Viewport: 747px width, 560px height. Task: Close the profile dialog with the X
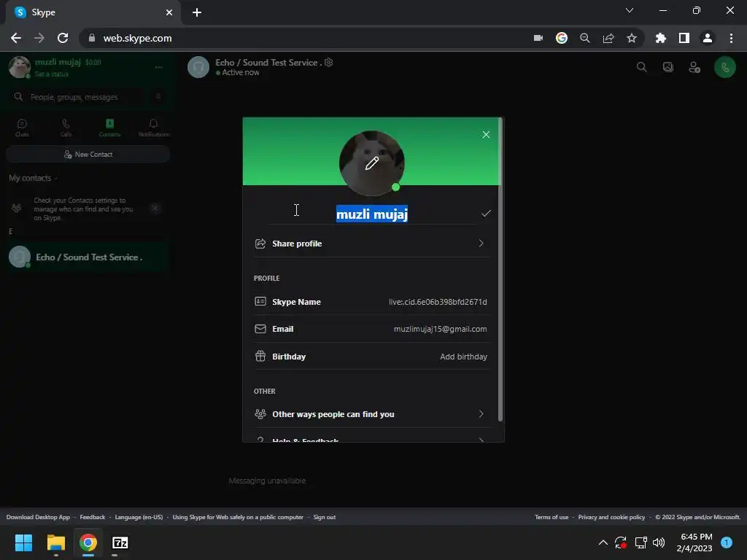click(x=485, y=135)
